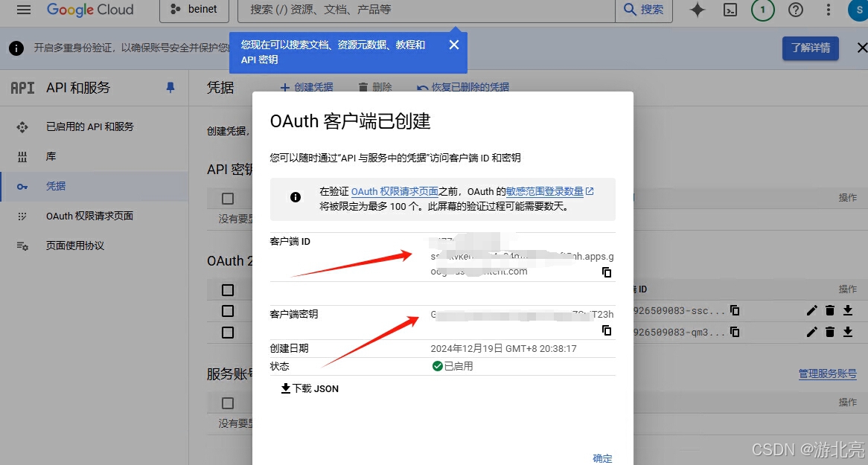Launch Cloud Shell terminal icon
The height and width of the screenshot is (465, 868).
[731, 10]
